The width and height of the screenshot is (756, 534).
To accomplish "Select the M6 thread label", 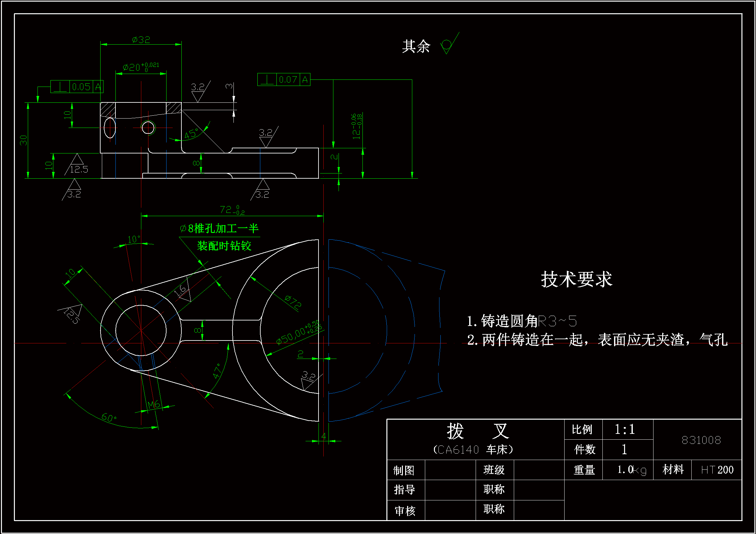I will (154, 404).
